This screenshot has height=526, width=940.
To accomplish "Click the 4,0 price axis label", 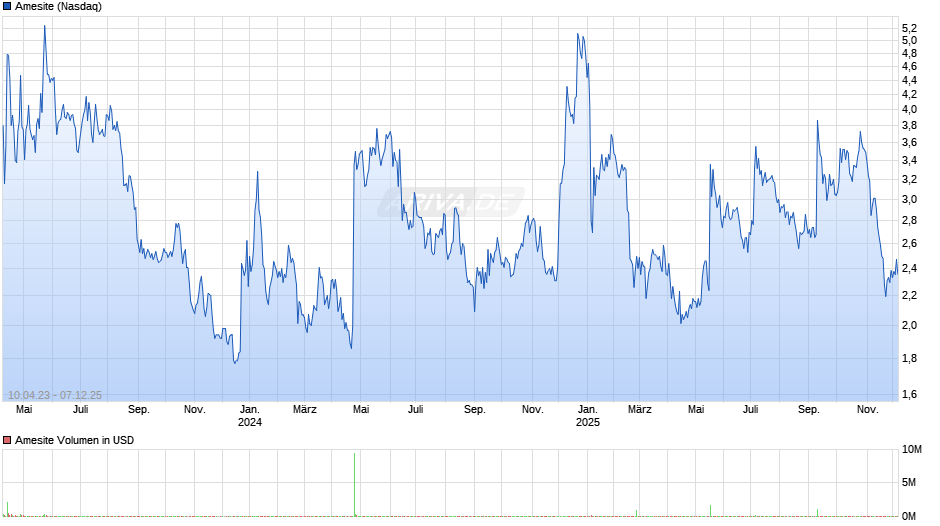I will [x=909, y=110].
